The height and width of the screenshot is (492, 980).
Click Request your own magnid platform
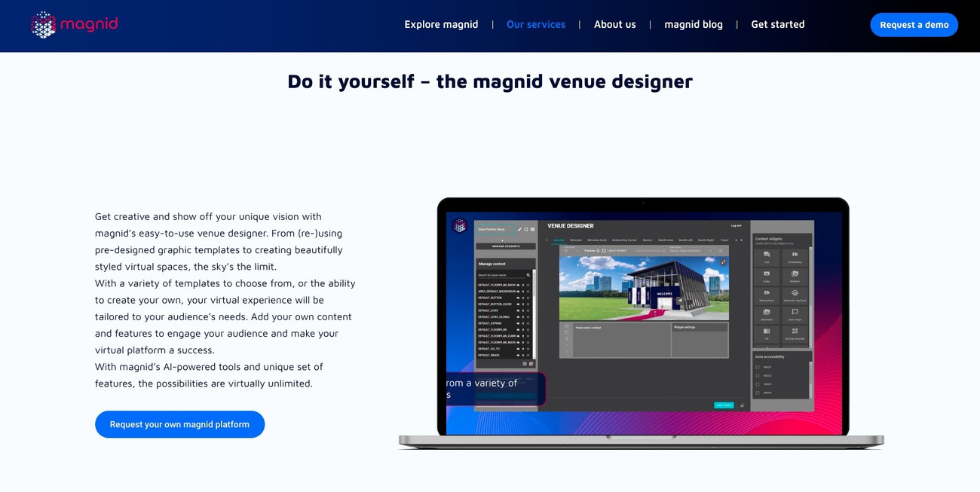(x=179, y=424)
